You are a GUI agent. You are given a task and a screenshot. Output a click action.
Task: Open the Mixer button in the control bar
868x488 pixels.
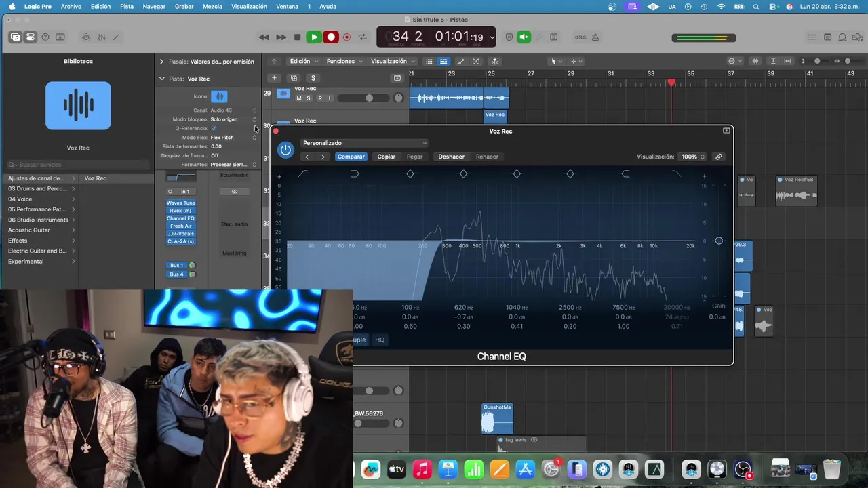[x=101, y=37]
